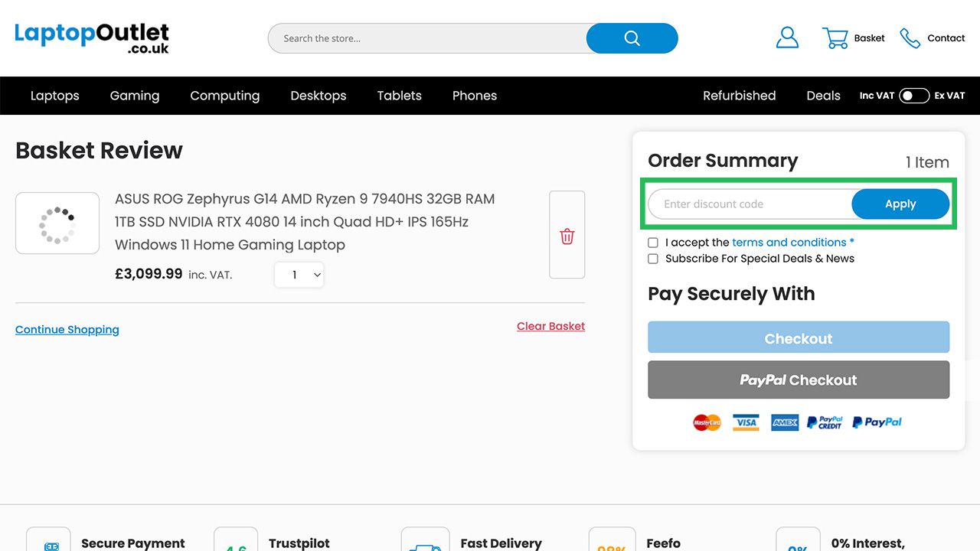Click the Secure Payment label

point(133,543)
